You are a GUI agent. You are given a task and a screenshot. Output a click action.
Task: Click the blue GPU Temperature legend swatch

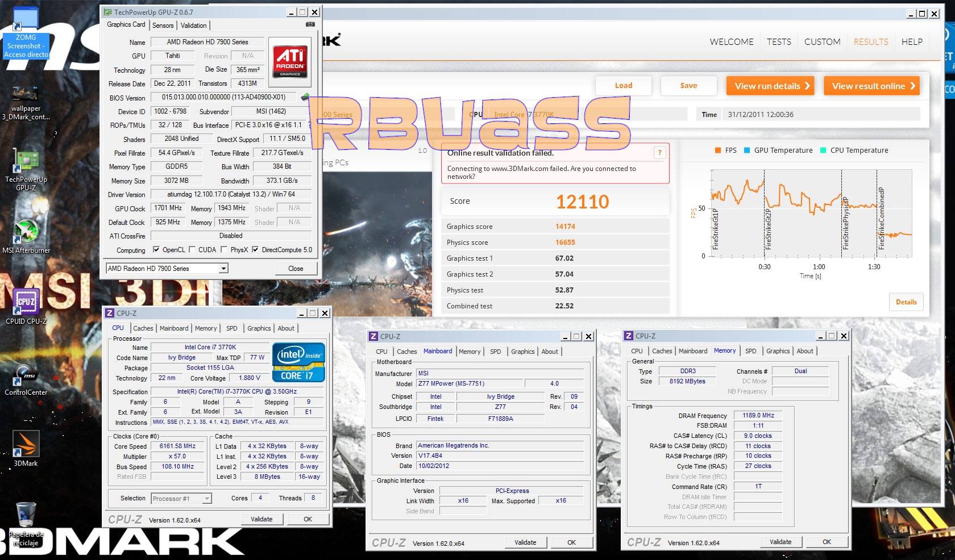tap(747, 151)
